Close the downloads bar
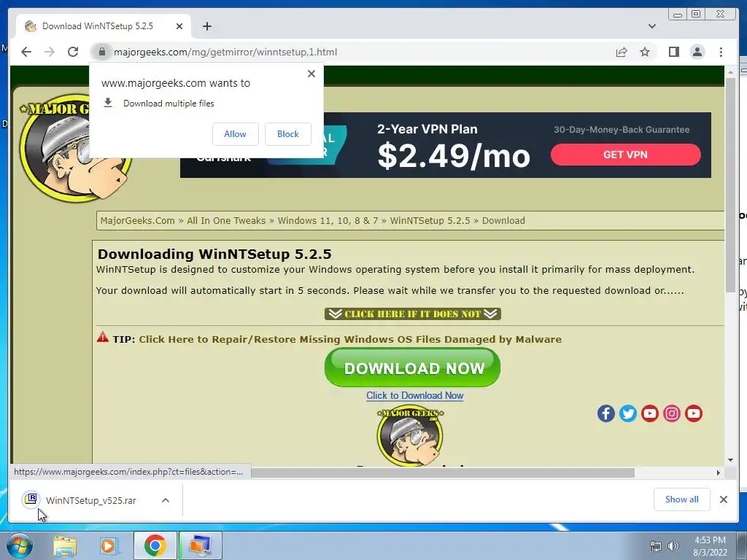 [x=724, y=499]
